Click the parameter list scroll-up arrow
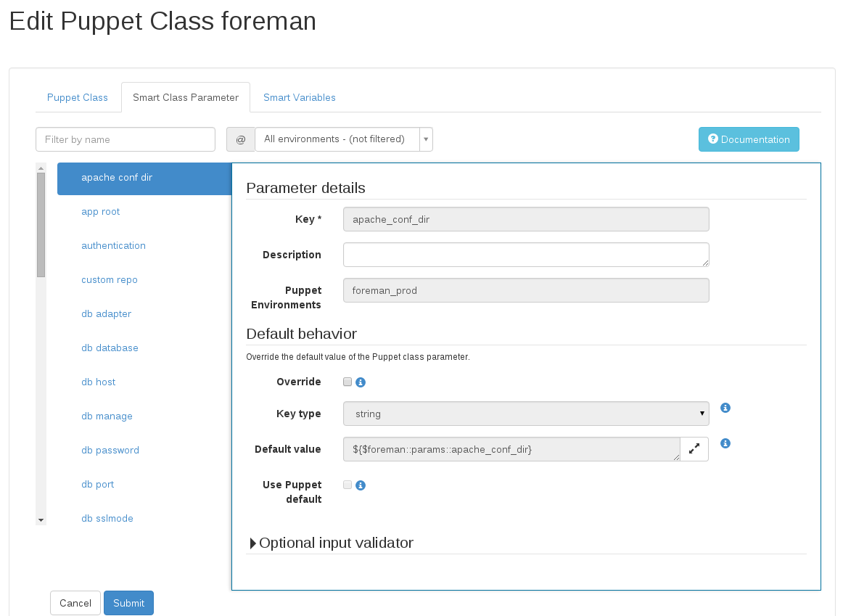Screen dimensions: 843x616 point(41,168)
